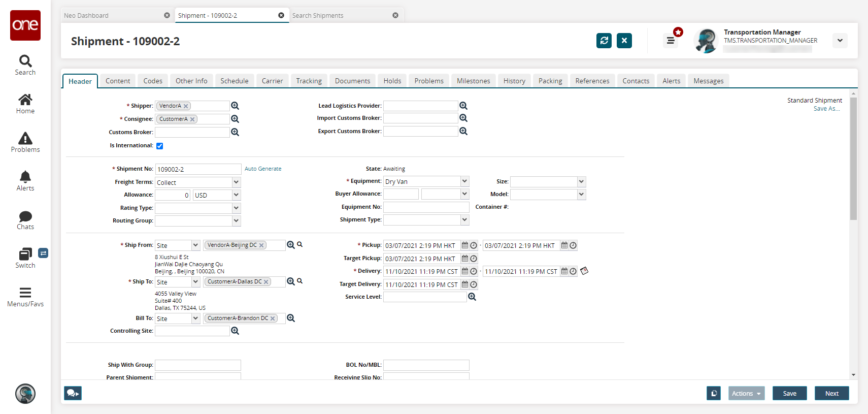
Task: Click the vertical scrollbar of the form
Action: [853, 158]
